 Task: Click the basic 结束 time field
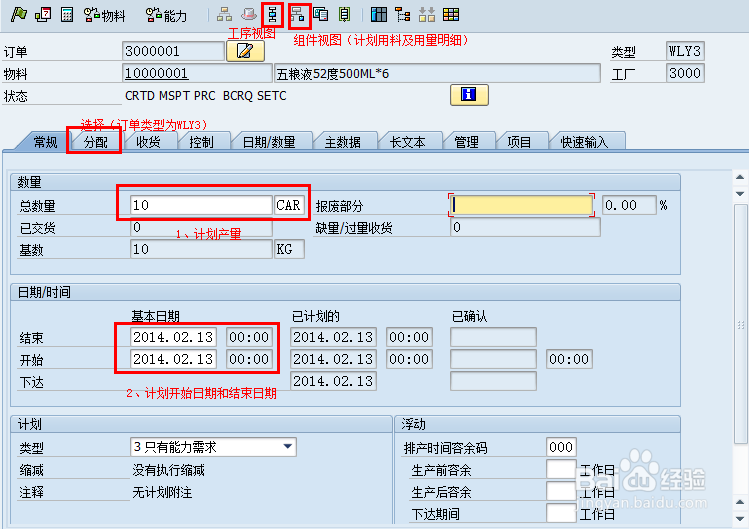(x=249, y=337)
